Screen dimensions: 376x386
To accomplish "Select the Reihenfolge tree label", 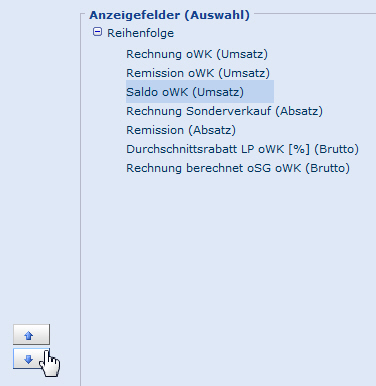I will click(140, 33).
